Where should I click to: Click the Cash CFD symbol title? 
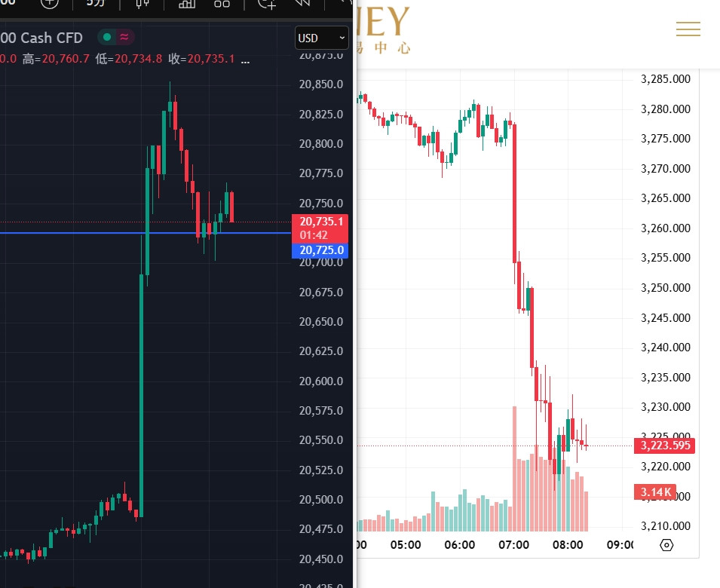pyautogui.click(x=51, y=38)
